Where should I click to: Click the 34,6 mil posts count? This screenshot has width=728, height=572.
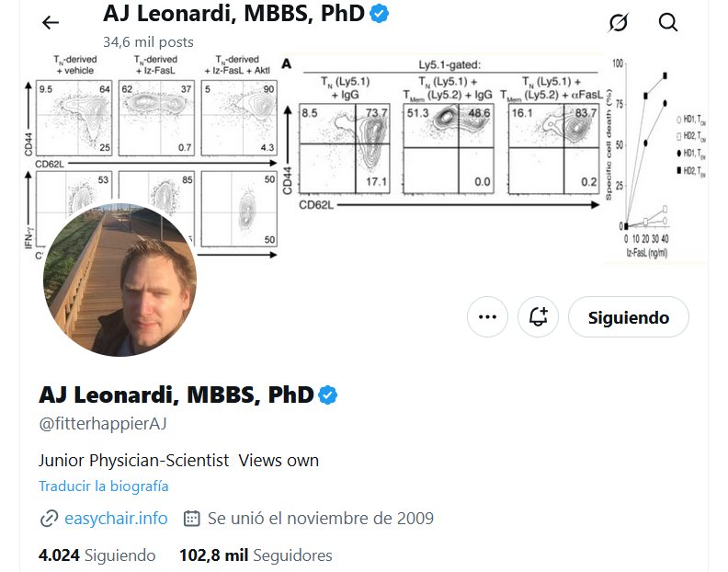point(148,41)
